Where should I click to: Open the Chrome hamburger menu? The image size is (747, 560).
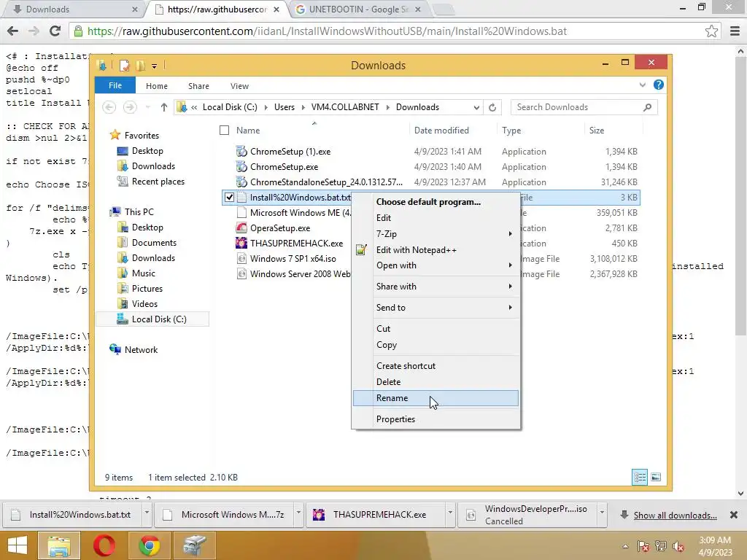coord(735,31)
